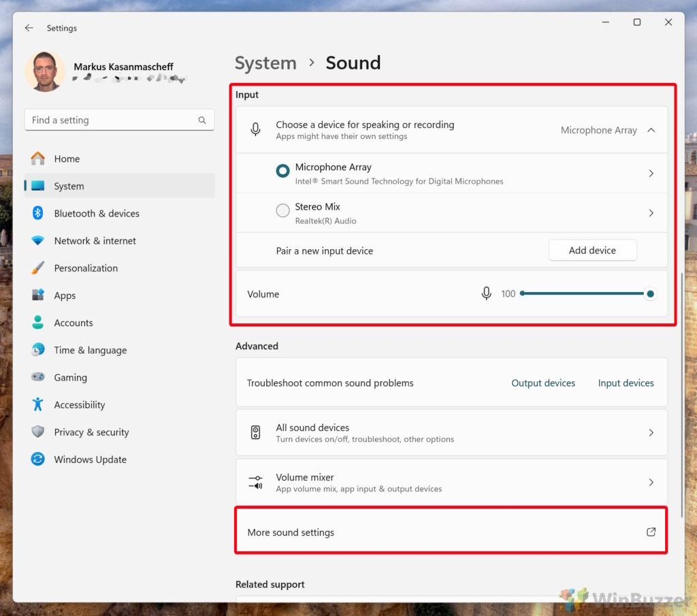Open Privacy & security settings
The width and height of the screenshot is (697, 616).
(39, 432)
